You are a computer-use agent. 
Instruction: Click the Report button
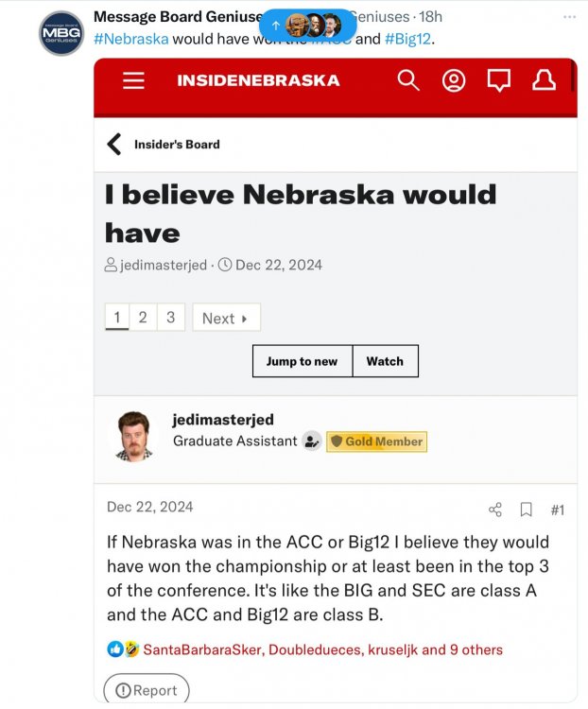(x=147, y=690)
